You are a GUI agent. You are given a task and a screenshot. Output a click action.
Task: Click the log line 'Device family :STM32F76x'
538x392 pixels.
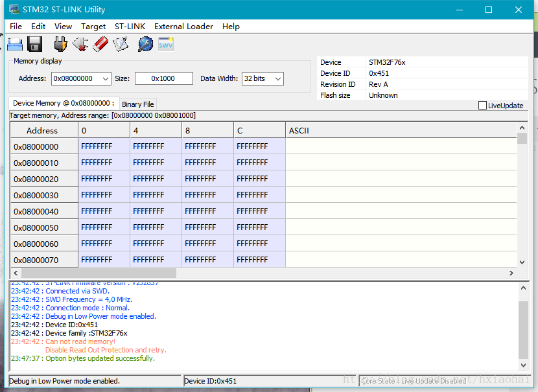(x=69, y=332)
